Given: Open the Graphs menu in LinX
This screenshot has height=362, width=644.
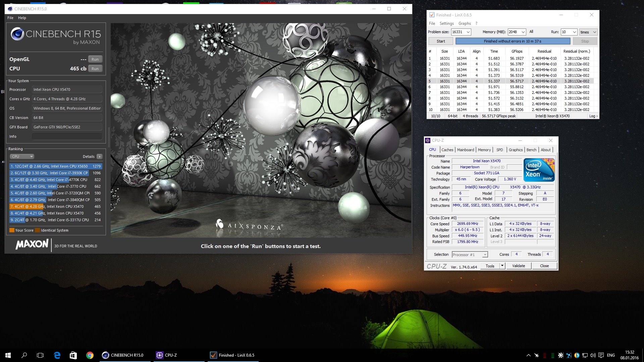Looking at the screenshot, I should 464,23.
